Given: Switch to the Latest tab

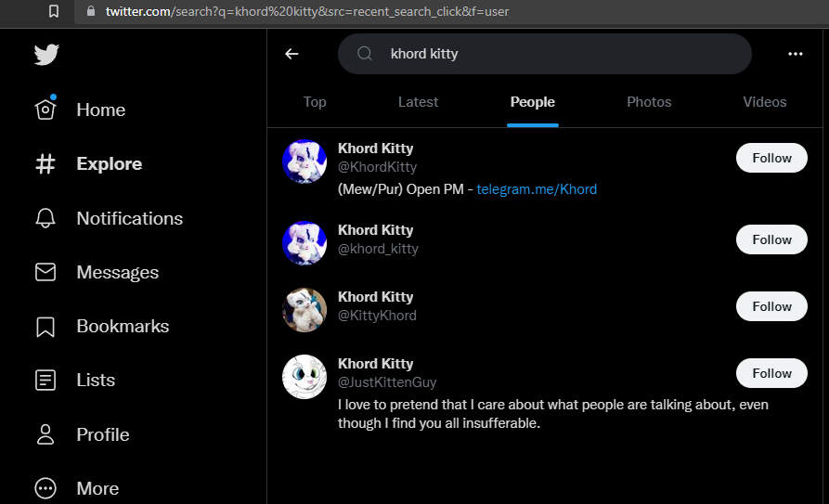Looking at the screenshot, I should point(418,102).
